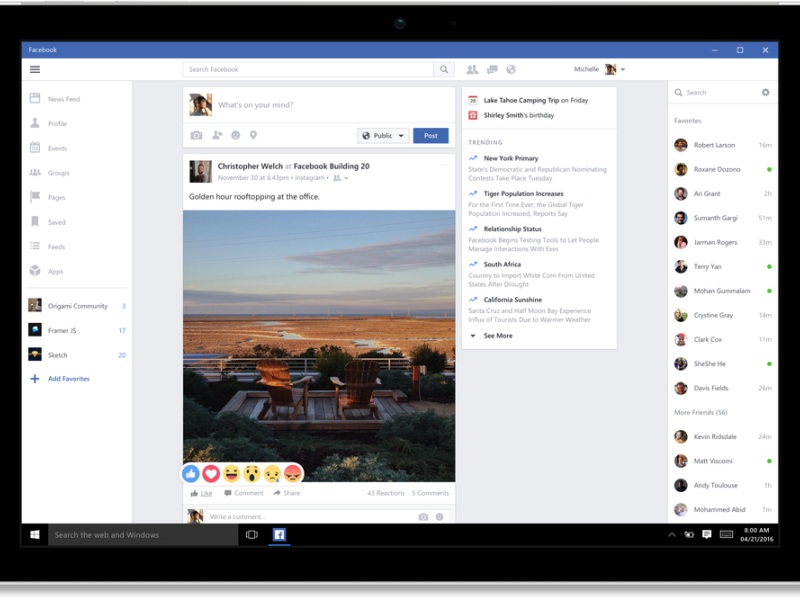Open chat sidebar settings gear
The height and width of the screenshot is (600, 800).
point(765,92)
